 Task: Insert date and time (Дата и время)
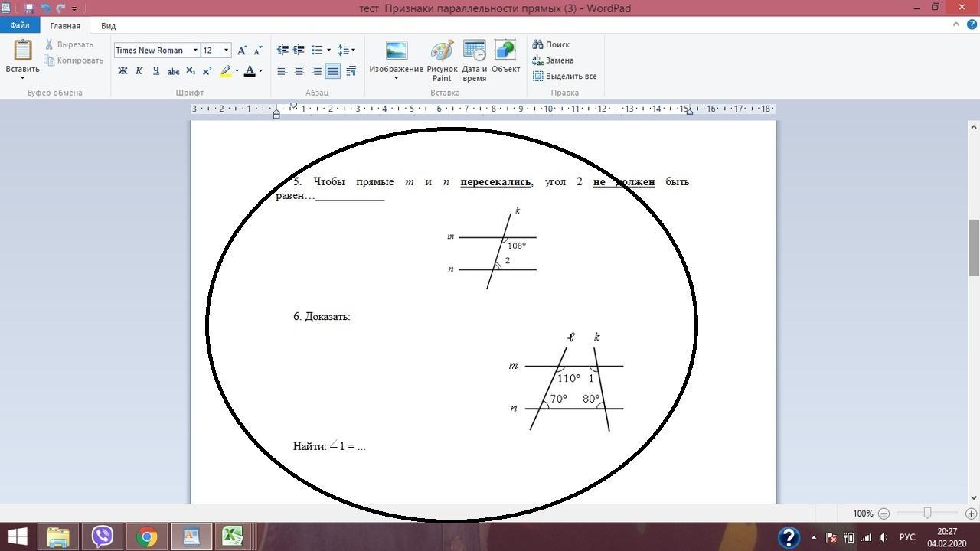coord(475,60)
